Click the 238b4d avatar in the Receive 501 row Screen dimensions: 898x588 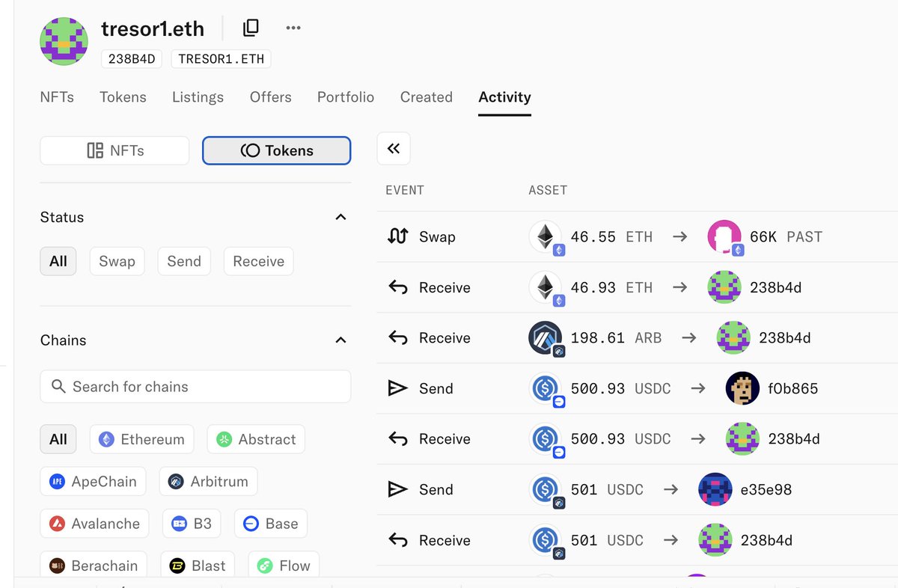715,540
